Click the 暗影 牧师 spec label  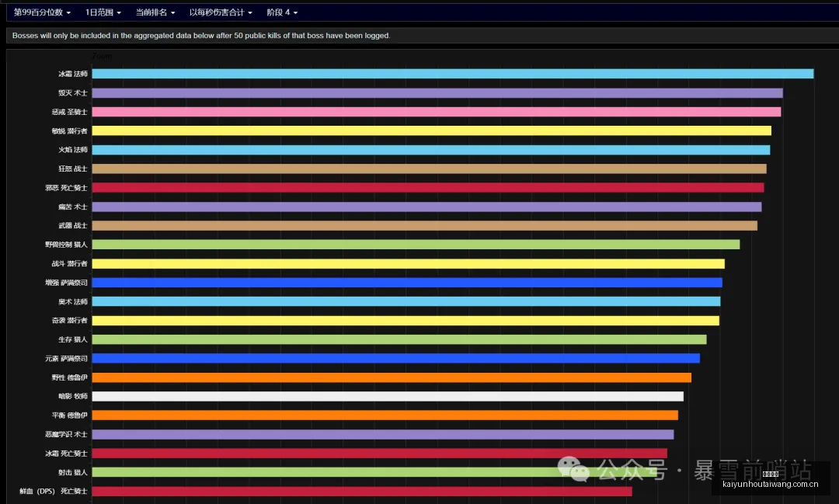click(x=73, y=397)
